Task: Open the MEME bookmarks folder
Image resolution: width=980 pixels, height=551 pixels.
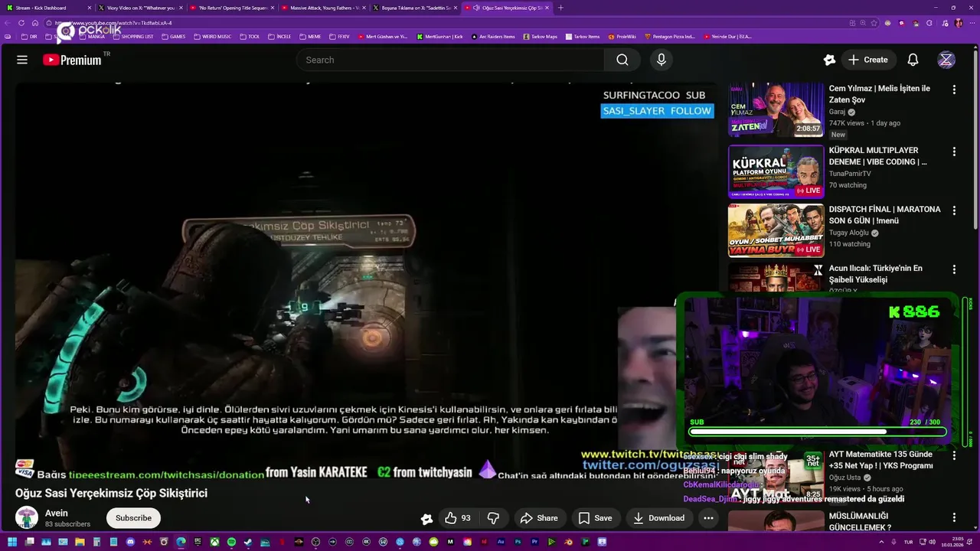Action: (x=310, y=37)
